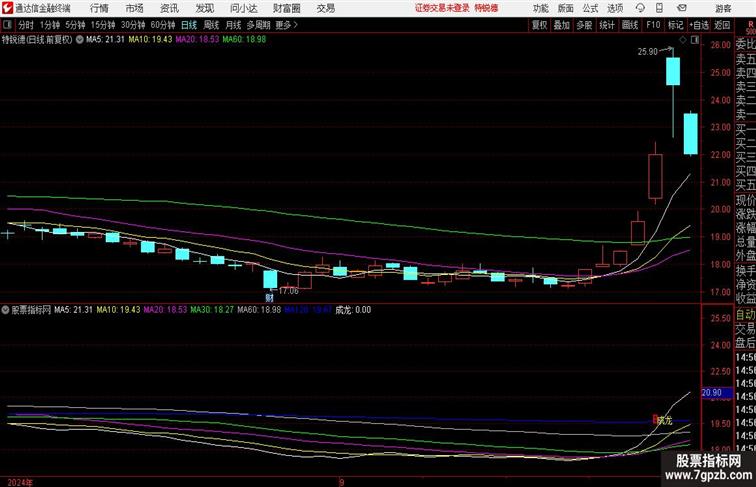The height and width of the screenshot is (487, 756).
Task: Click the 复权 toolbar button
Action: [x=539, y=25]
